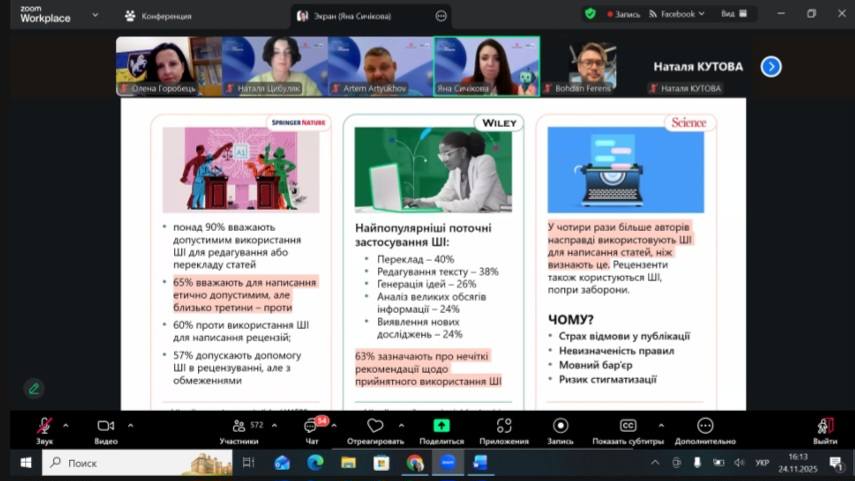The height and width of the screenshot is (481, 855).
Task: Expand audio options arrow next to Звук
Action: (66, 425)
